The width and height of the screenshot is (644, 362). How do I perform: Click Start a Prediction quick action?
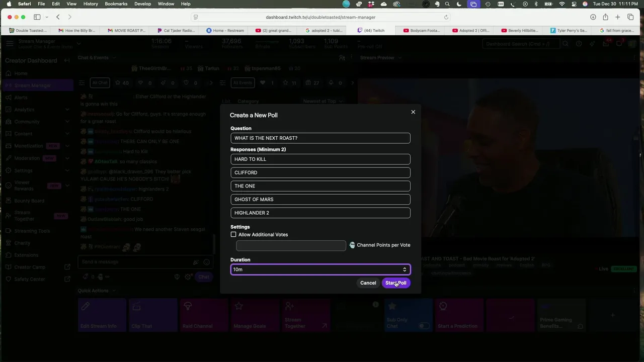pos(459,315)
